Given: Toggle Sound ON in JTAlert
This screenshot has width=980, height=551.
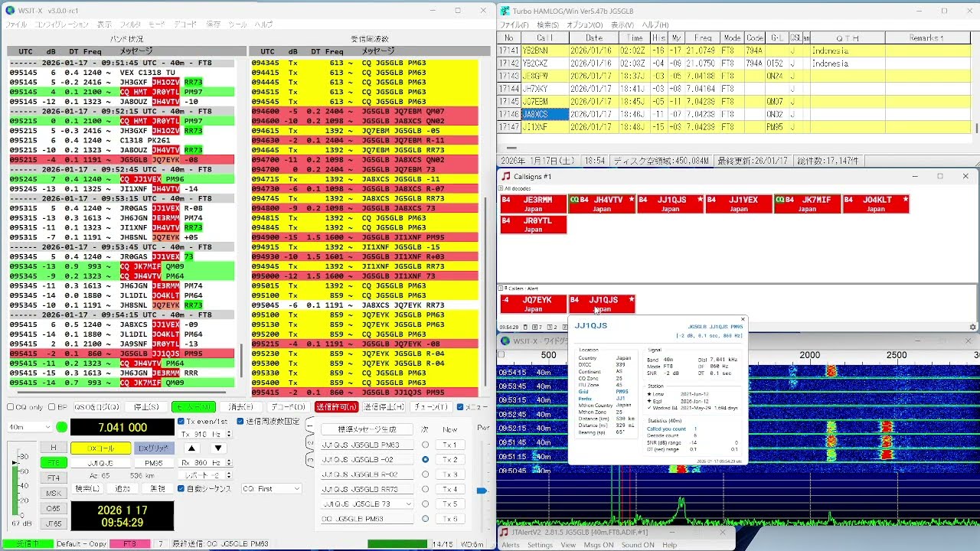Looking at the screenshot, I should (638, 545).
